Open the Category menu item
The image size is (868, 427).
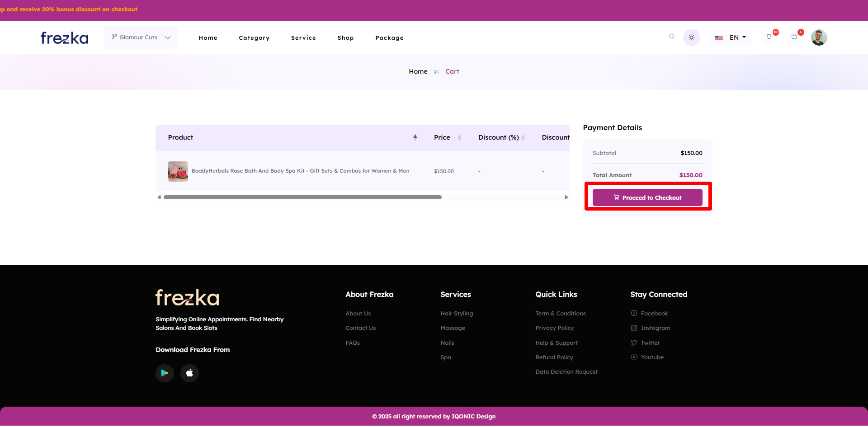pyautogui.click(x=254, y=38)
